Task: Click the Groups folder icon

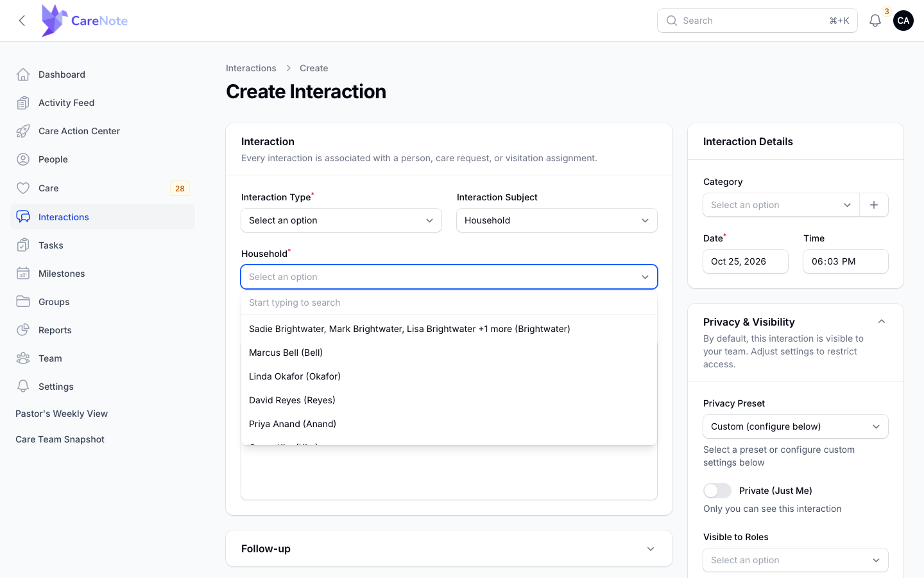Action: [23, 302]
